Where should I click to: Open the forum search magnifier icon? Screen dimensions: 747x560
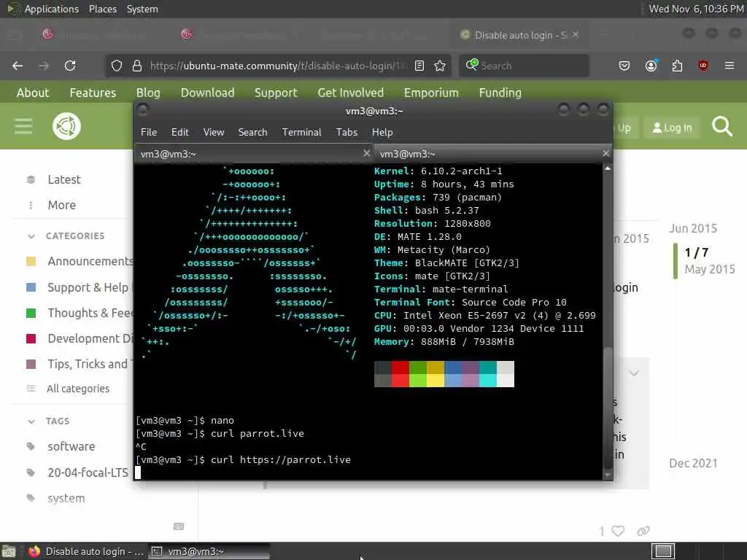tap(722, 127)
